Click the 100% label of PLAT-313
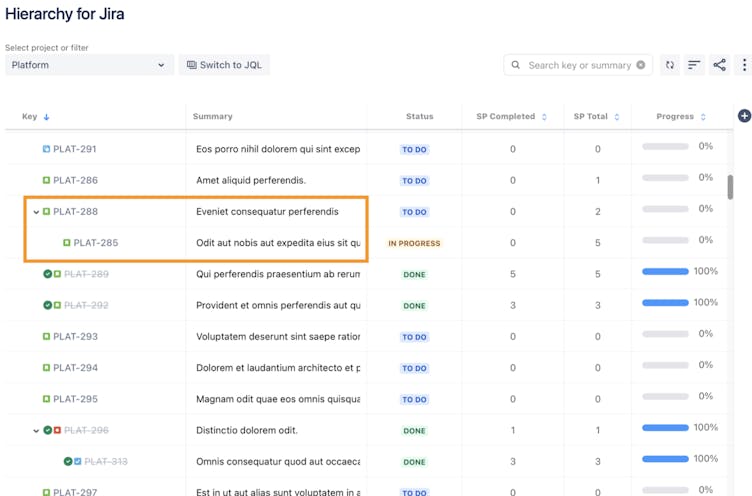 click(706, 459)
